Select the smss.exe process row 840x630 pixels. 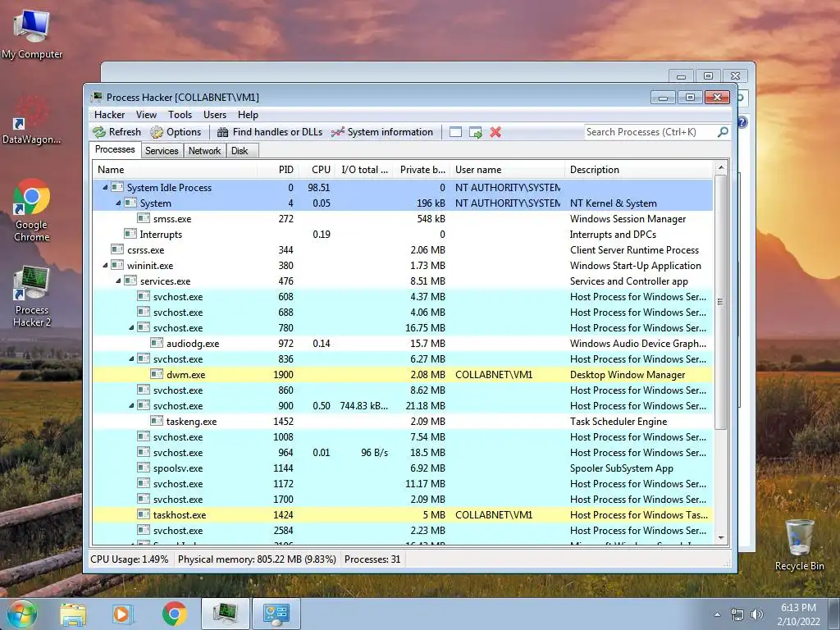403,218
